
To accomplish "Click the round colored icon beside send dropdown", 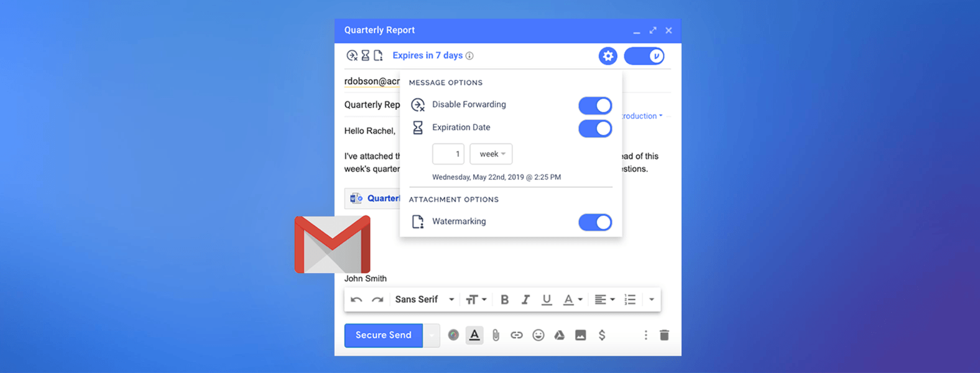I will coord(454,335).
